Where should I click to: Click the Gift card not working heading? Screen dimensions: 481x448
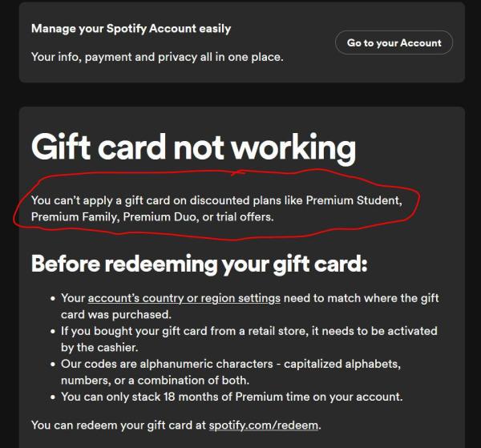(193, 149)
